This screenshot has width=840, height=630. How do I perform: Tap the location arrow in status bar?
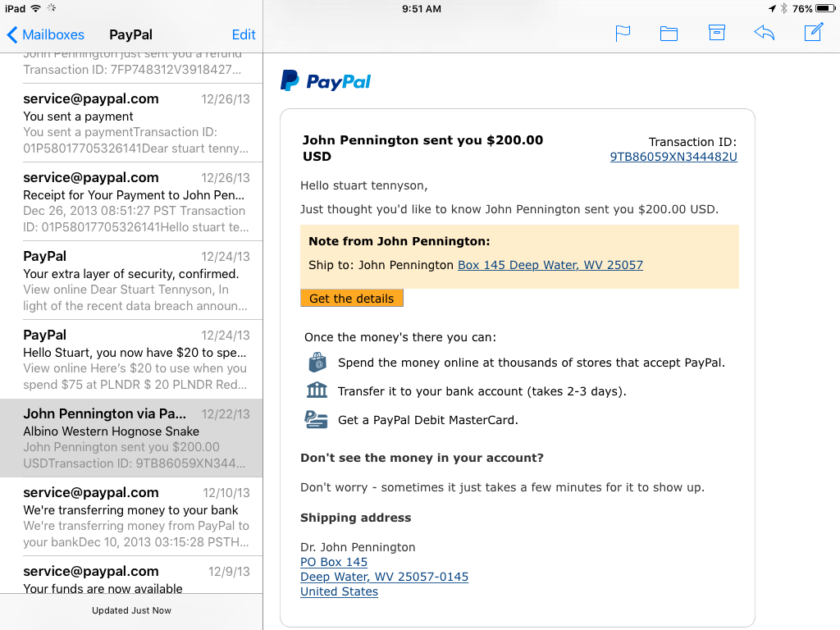772,8
